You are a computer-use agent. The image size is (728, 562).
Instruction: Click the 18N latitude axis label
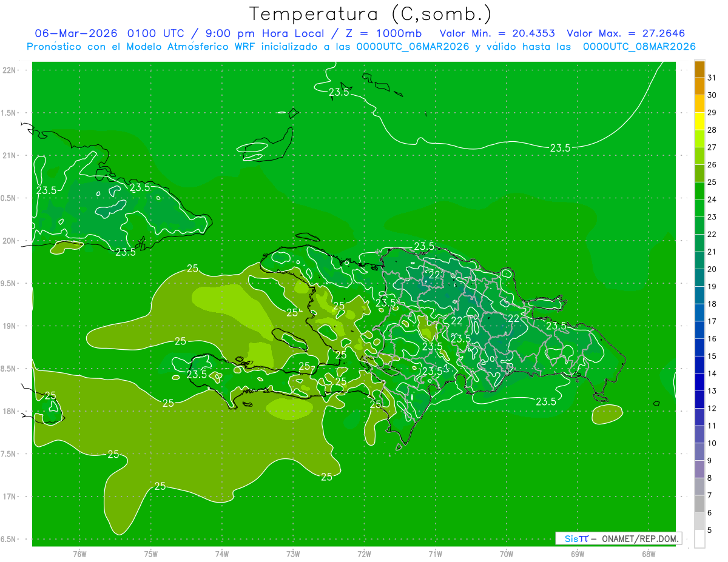pos(9,411)
